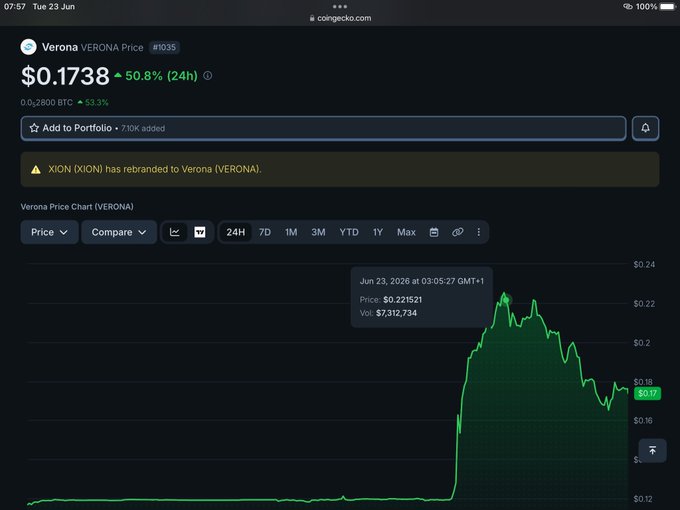Click the tooltip volume $7,312,734
680x510 pixels.
[x=396, y=313]
